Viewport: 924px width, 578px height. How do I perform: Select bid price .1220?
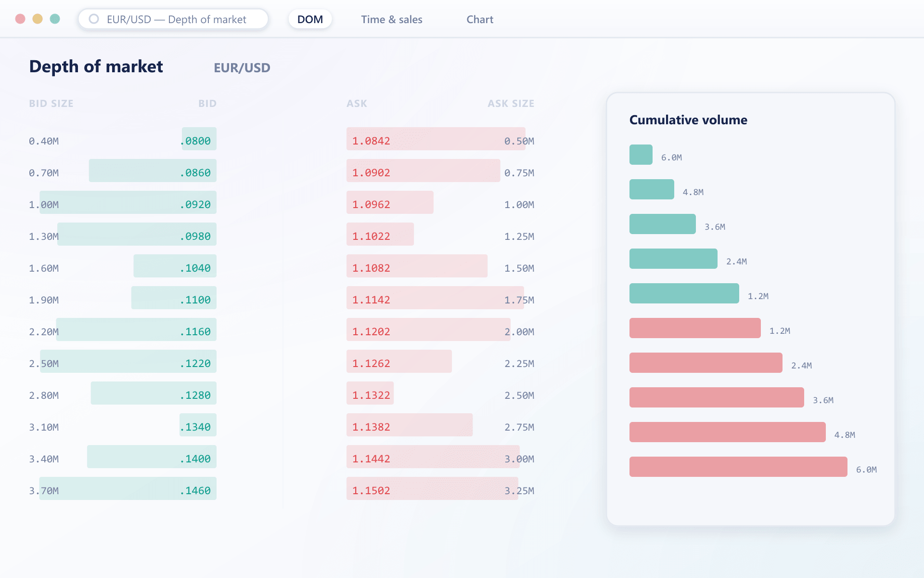point(195,364)
